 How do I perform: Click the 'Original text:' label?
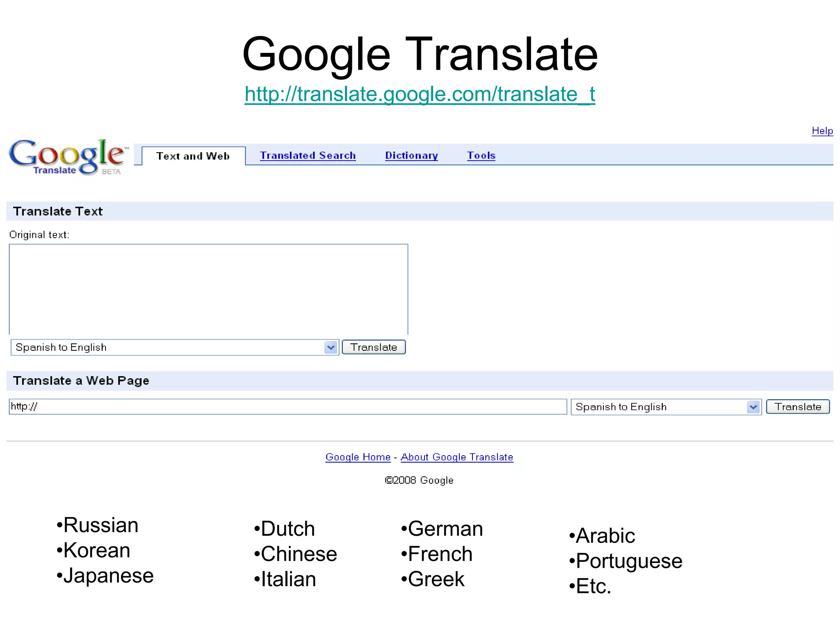tap(39, 235)
